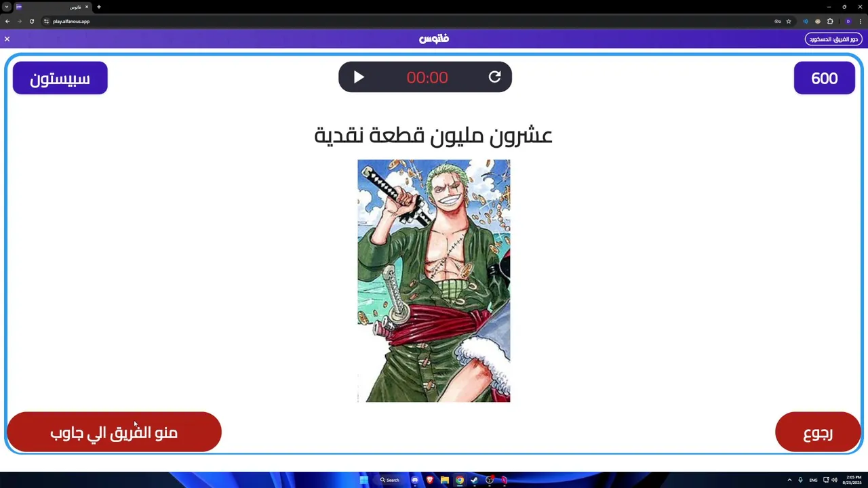Image resolution: width=868 pixels, height=488 pixels.
Task: Open the Chrome three-dot menu
Action: pos(860,21)
